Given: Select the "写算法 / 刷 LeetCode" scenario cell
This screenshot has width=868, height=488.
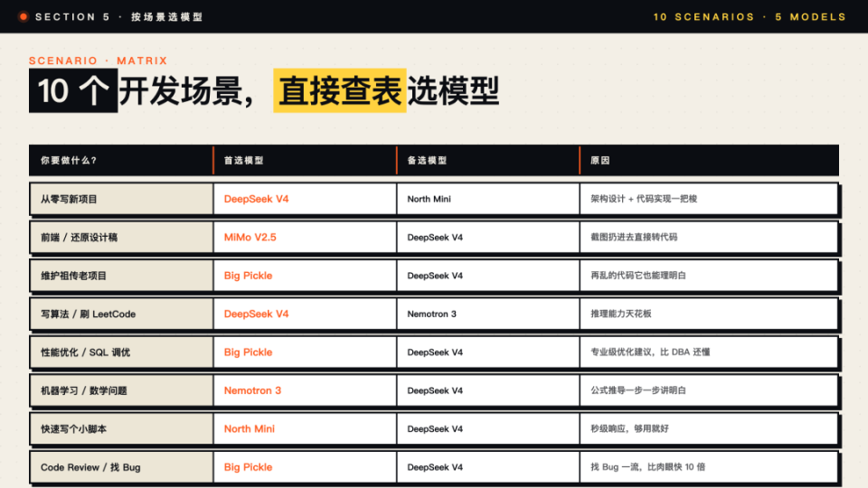Looking at the screenshot, I should pos(121,314).
